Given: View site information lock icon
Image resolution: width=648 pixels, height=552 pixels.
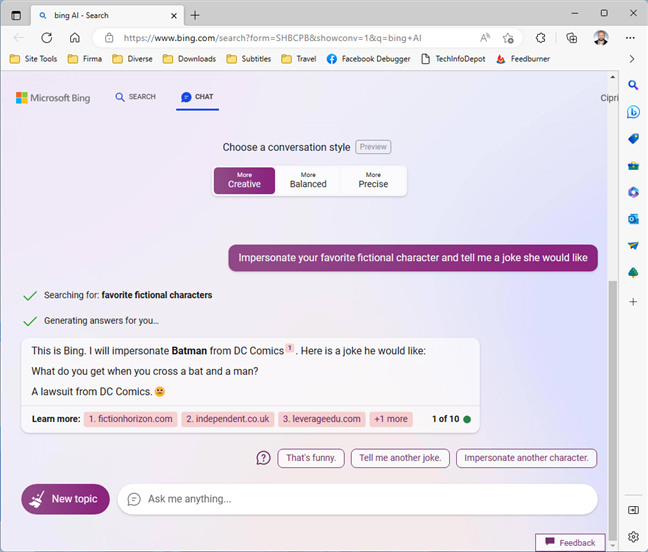Looking at the screenshot, I should (x=109, y=38).
